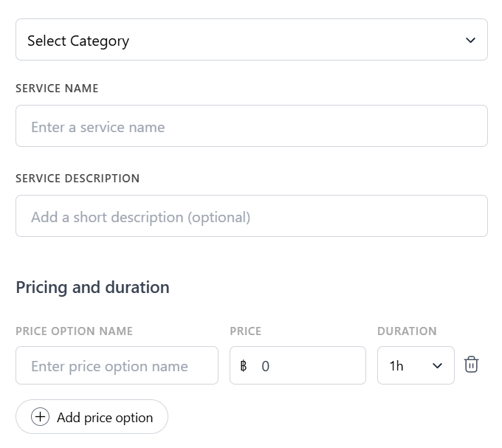Image resolution: width=502 pixels, height=448 pixels.
Task: Click the Pricing and duration heading
Action: pyautogui.click(x=92, y=287)
